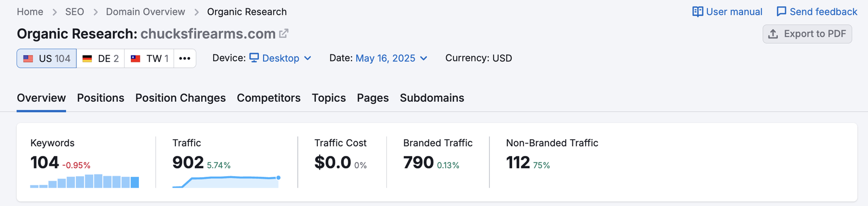Click the User manual book icon
Screen dimensions: 868x206
click(698, 11)
